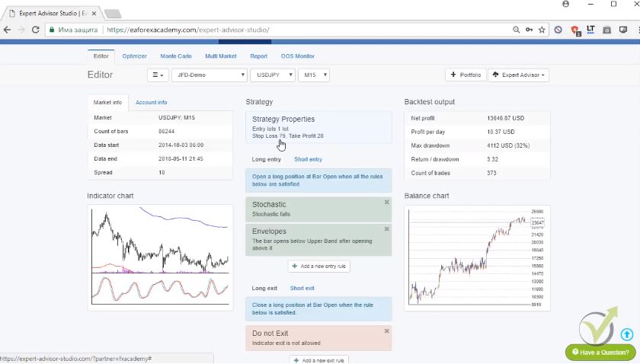Reload the page with the refresh icon
Screen dimensions: 640x364
pyautogui.click(x=35, y=30)
